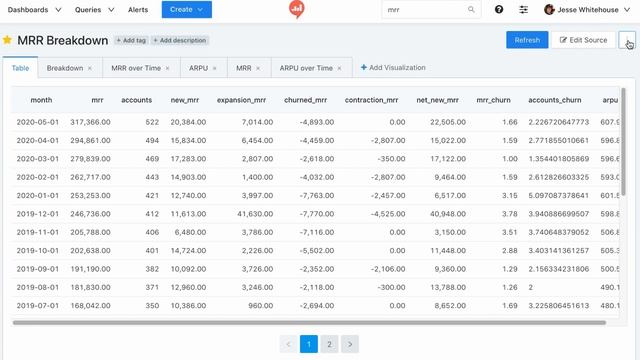Open the more options ellipsis button

coord(627,40)
